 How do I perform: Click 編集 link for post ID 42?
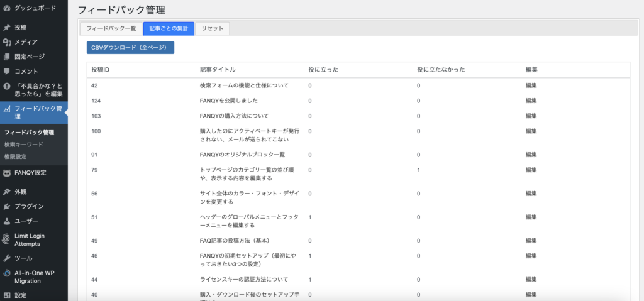531,85
